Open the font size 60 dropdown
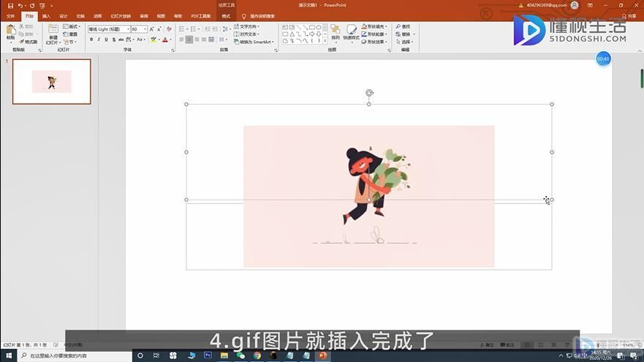644x362 pixels. pos(145,29)
